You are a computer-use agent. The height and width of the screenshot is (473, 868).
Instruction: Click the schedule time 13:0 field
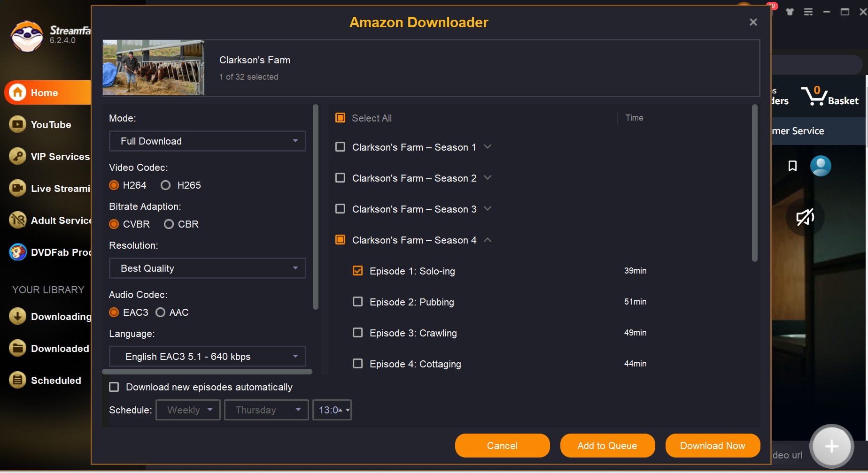(x=332, y=410)
